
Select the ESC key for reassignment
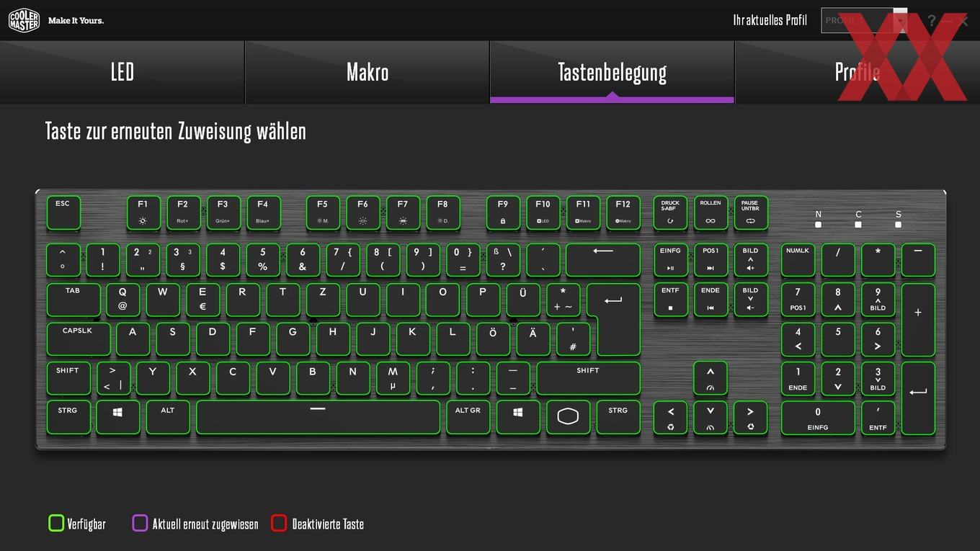(63, 212)
